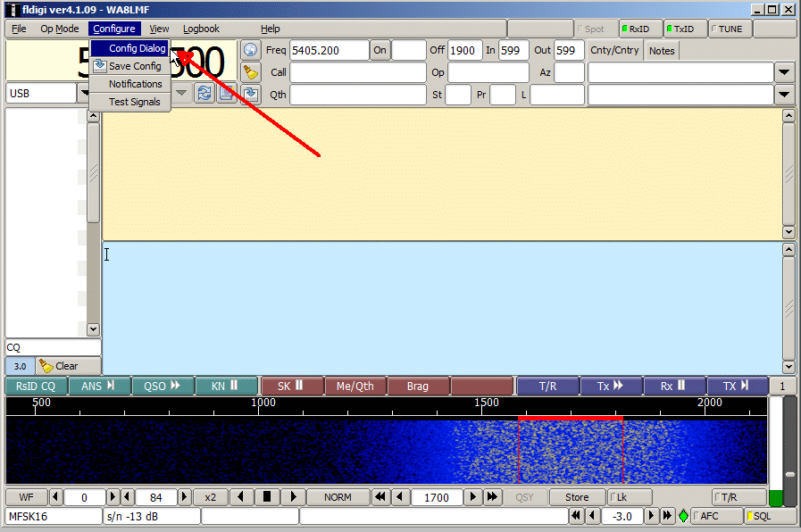
Task: Click the save QSO to log icon
Action: tap(250, 94)
